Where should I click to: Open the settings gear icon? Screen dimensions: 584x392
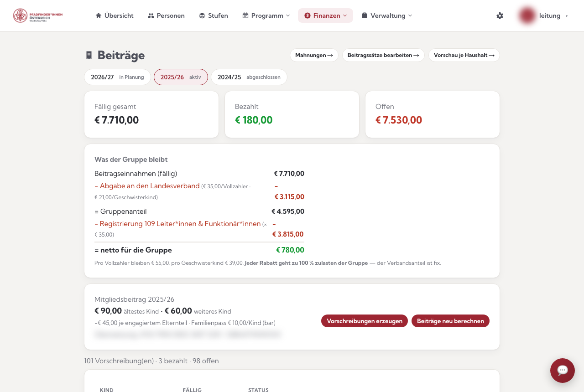tap(500, 15)
